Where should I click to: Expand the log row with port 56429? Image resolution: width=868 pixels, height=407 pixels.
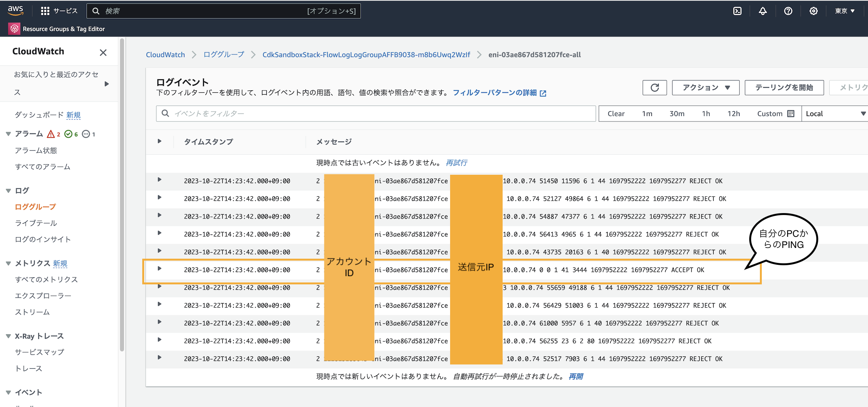[159, 304]
